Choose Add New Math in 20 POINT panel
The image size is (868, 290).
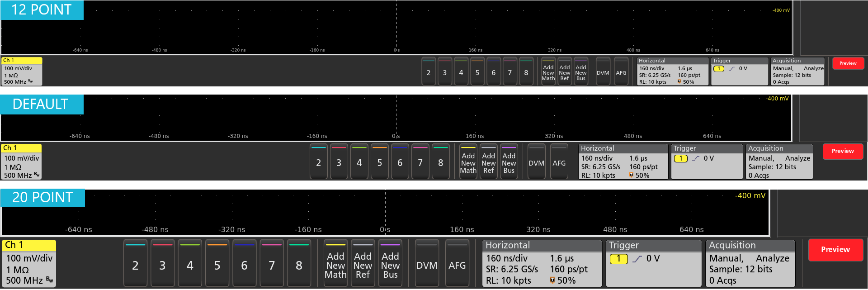pos(335,263)
